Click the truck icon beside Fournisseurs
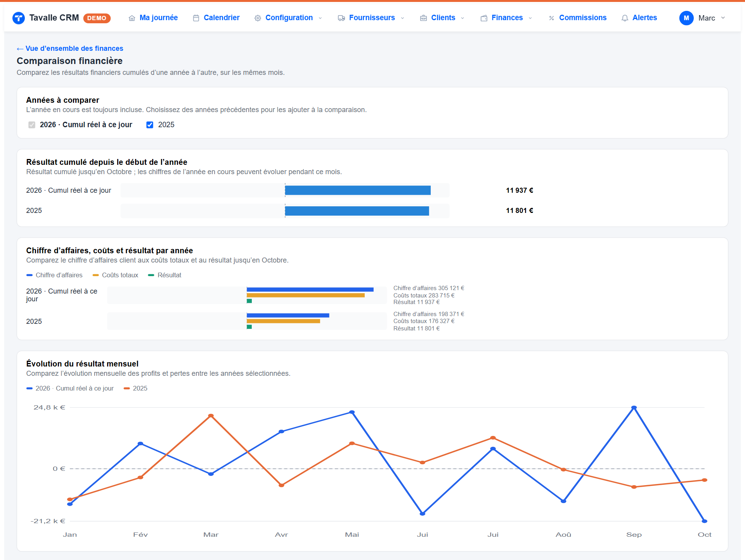Viewport: 745px width, 560px height. coord(341,18)
